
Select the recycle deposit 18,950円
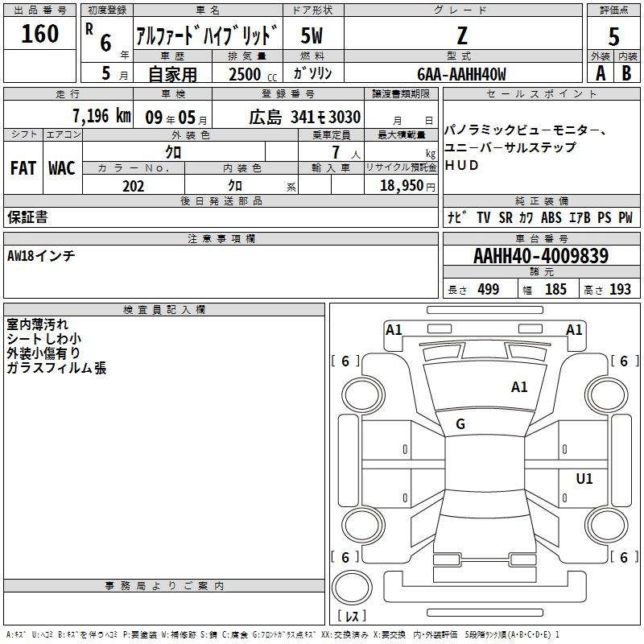pyautogui.click(x=407, y=186)
